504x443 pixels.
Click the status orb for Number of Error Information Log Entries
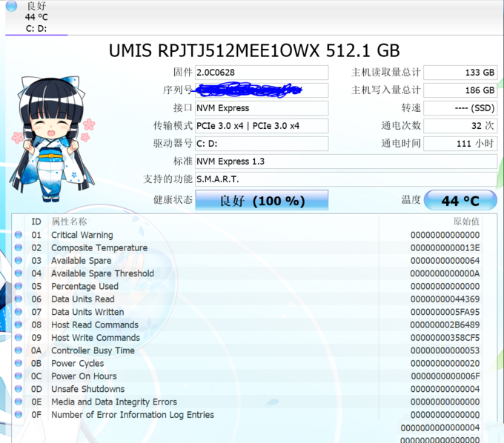[19, 415]
